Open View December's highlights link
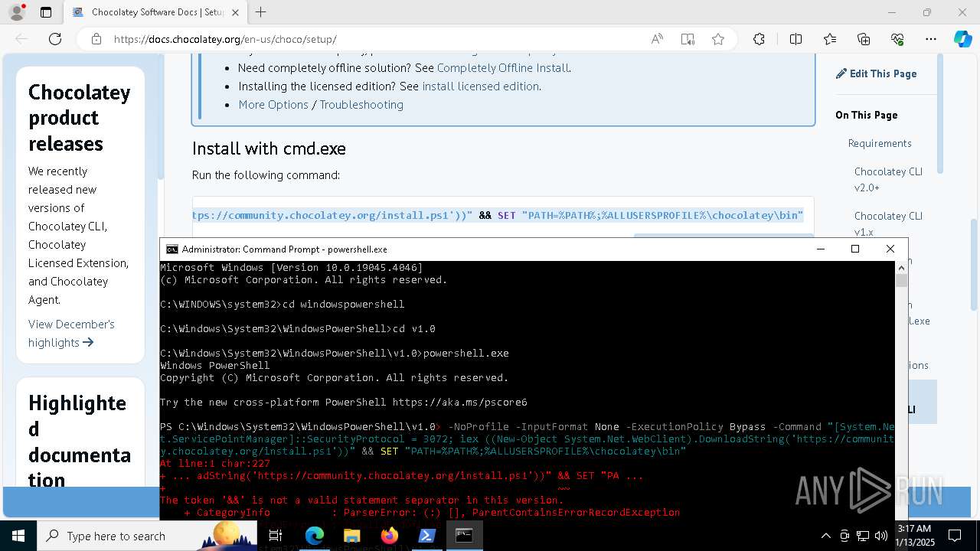The image size is (980, 551). coord(71,333)
